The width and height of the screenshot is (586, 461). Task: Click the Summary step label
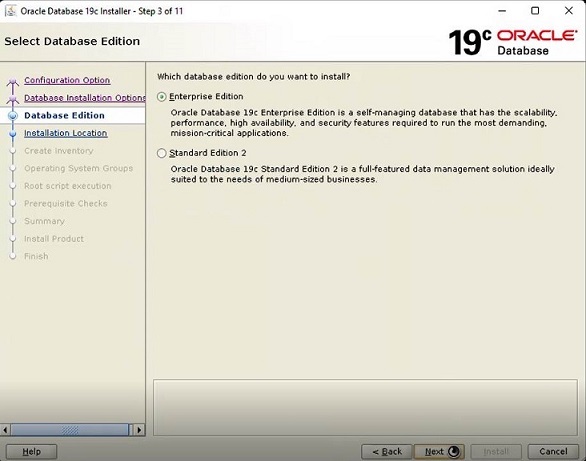pyautogui.click(x=44, y=221)
